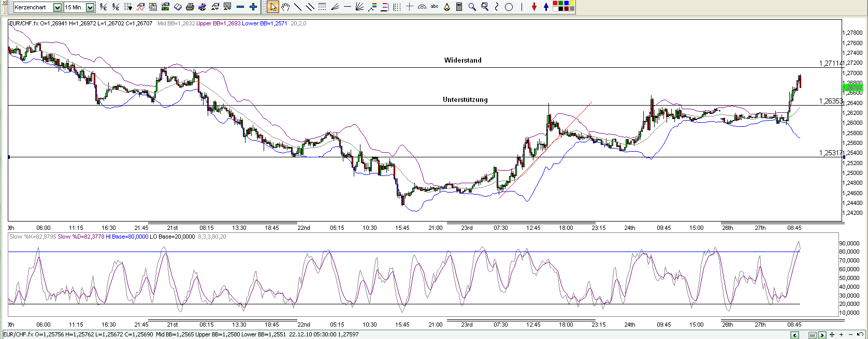Pick the parallel channel lines tool
The image size is (868, 339).
pos(310,7)
